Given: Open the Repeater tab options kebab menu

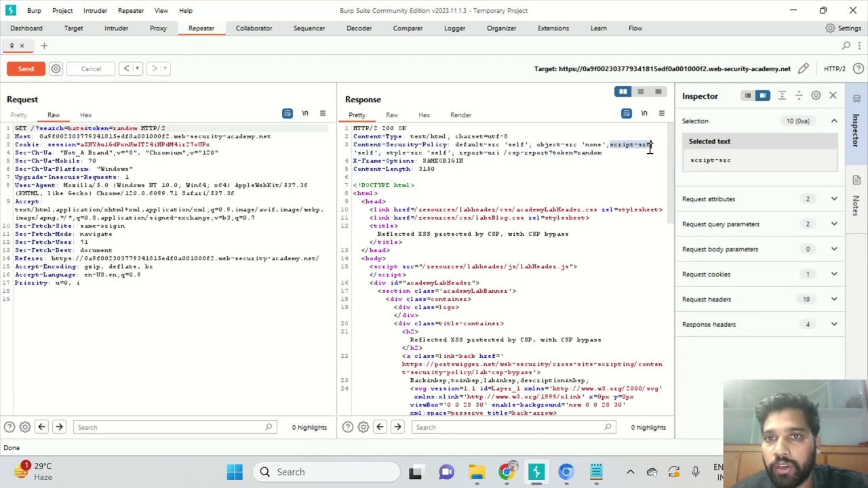Looking at the screenshot, I should tap(859, 45).
